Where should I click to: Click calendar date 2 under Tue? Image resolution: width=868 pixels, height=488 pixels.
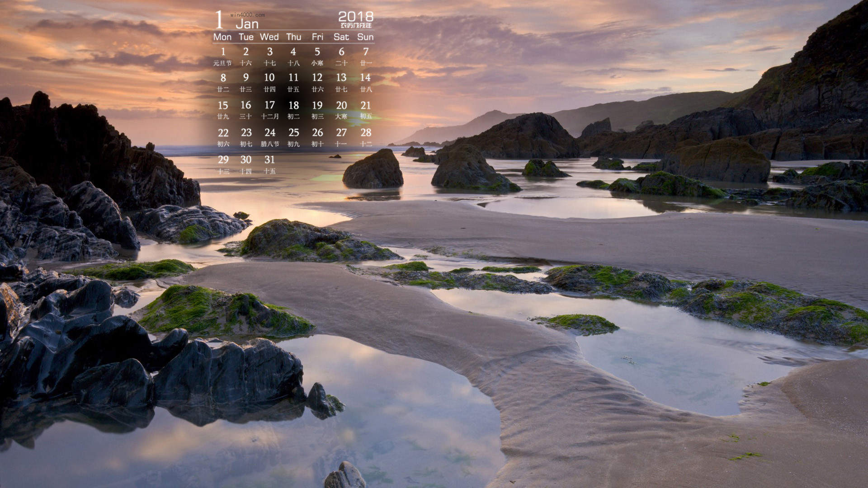[246, 52]
